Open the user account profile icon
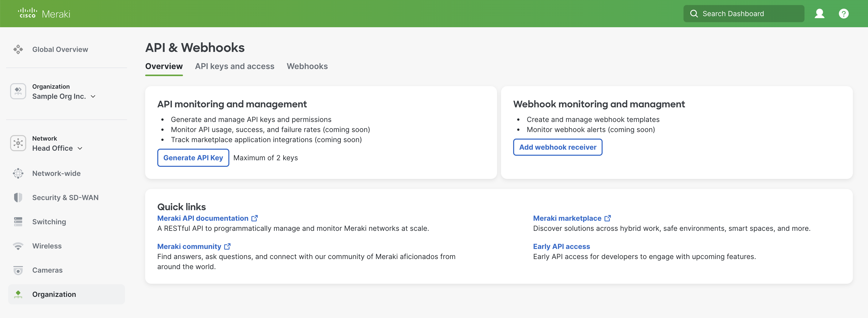This screenshot has height=318, width=868. click(x=819, y=13)
